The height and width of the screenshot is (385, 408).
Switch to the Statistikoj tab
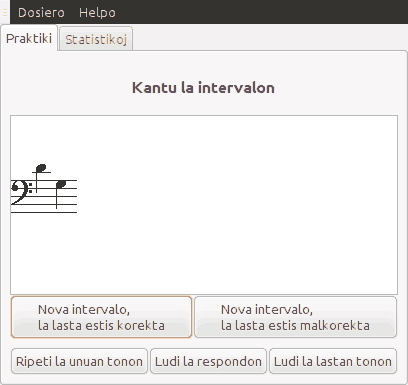pyautogui.click(x=96, y=39)
